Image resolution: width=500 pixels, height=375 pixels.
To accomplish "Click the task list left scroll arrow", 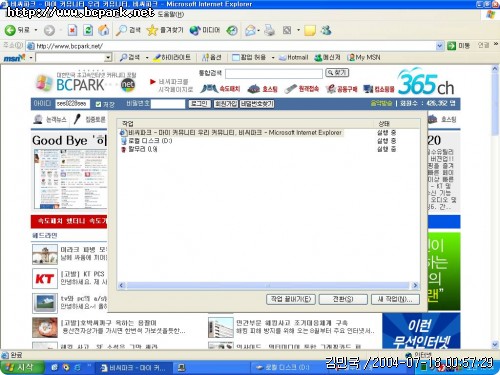I will coord(121,285).
